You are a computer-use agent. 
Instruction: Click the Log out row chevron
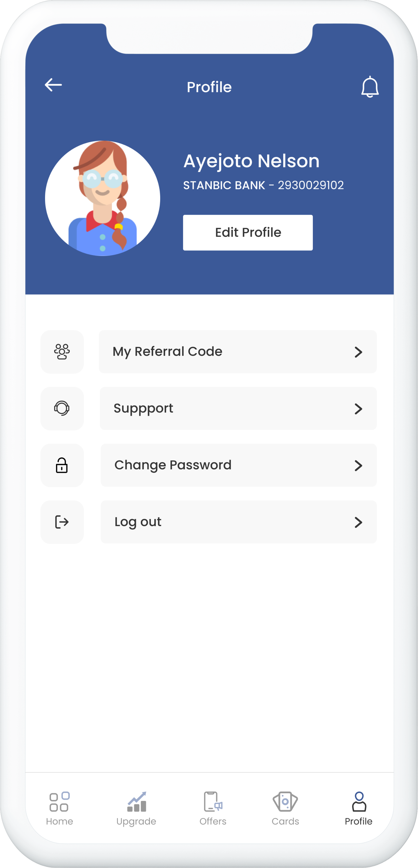pyautogui.click(x=358, y=522)
